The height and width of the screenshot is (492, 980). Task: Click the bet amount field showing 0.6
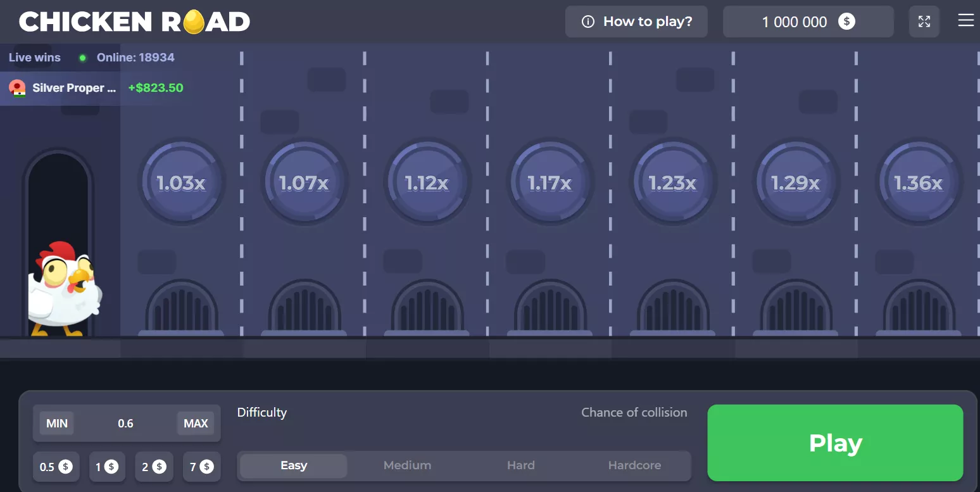[x=125, y=424]
